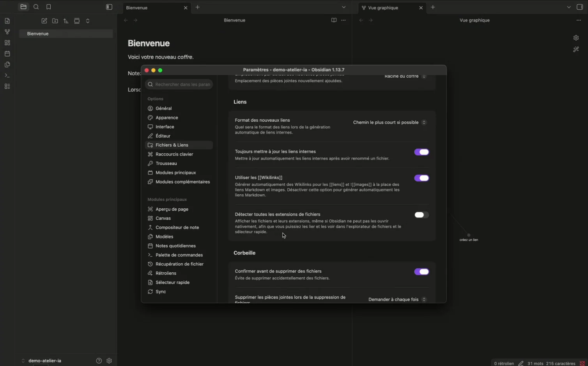Open more options for Vue graphique pane
The height and width of the screenshot is (366, 588).
(579, 20)
